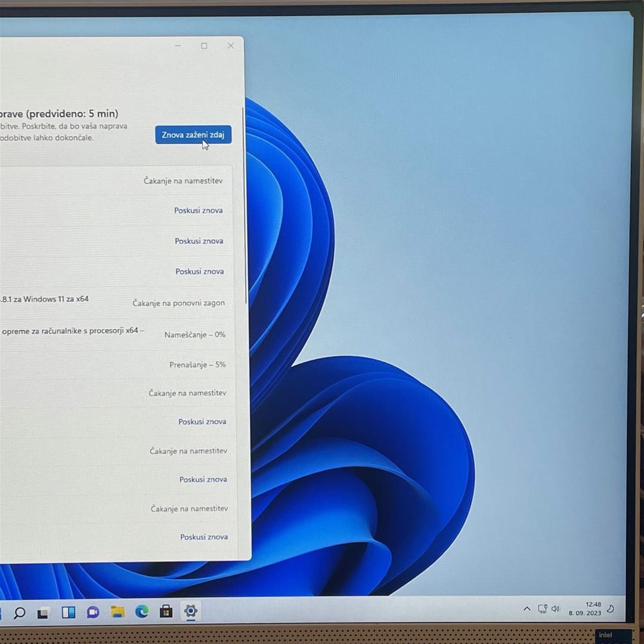644x644 pixels.
Task: Select the 'Nameščanje – 0%' status
Action: [x=194, y=335]
